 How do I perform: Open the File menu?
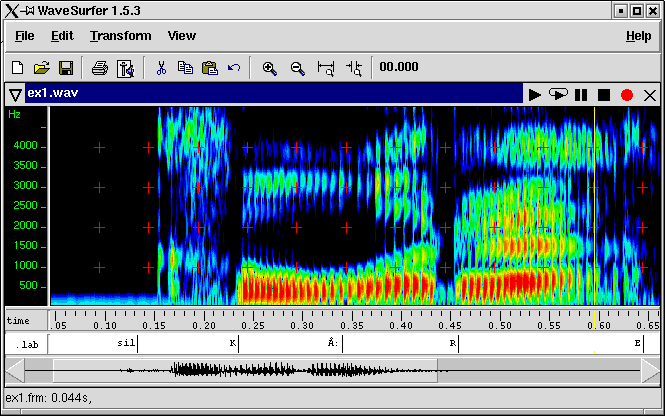click(x=25, y=36)
